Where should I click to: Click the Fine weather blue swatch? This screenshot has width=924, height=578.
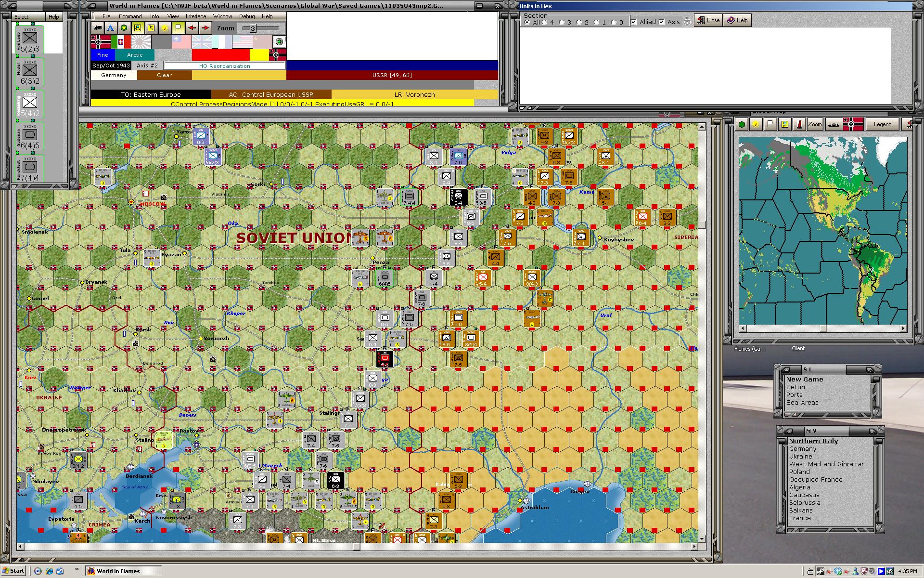click(103, 55)
